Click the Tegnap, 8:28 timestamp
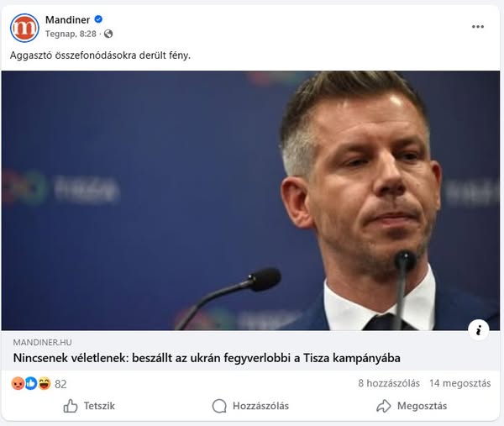 [71, 34]
